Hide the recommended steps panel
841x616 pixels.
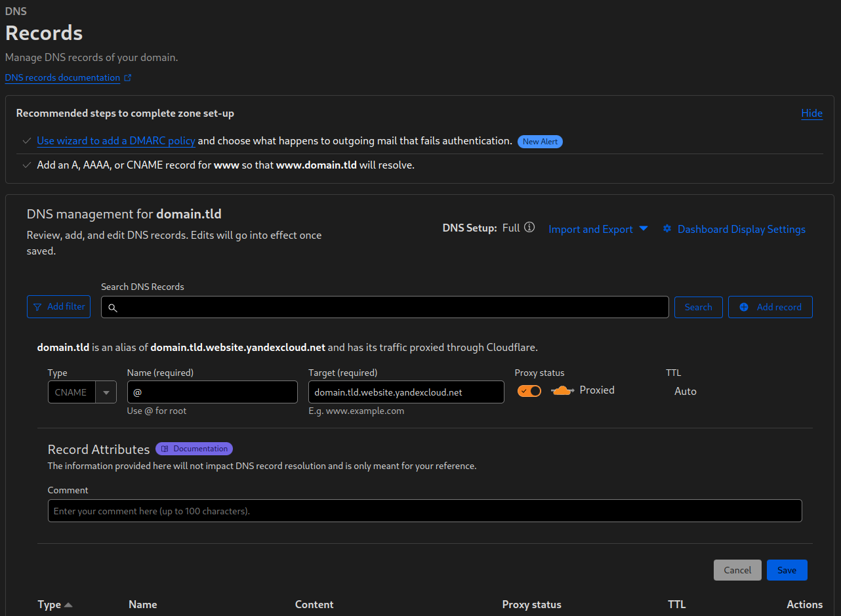(811, 113)
